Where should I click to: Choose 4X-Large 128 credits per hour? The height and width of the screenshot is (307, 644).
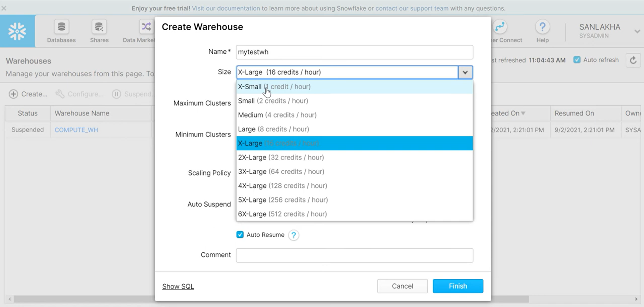355,185
